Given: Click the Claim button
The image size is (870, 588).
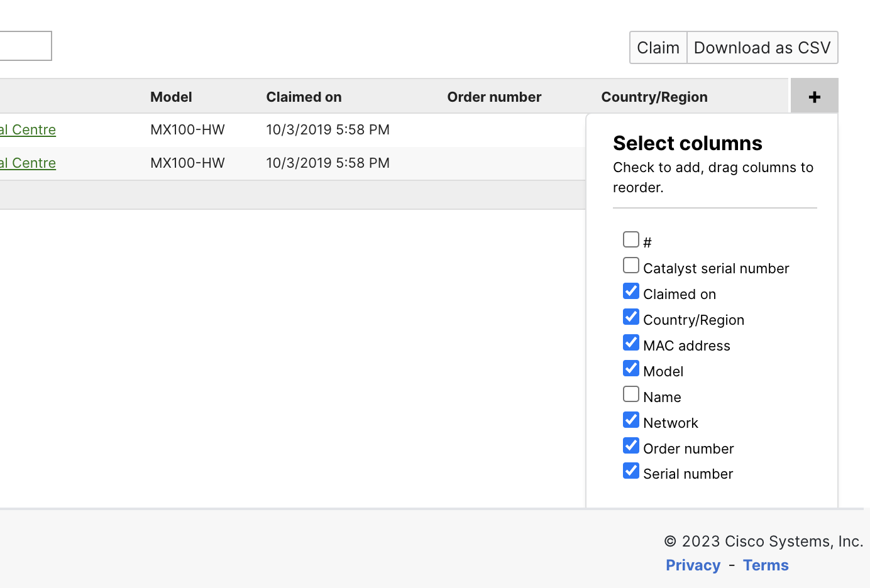Looking at the screenshot, I should tap(658, 47).
